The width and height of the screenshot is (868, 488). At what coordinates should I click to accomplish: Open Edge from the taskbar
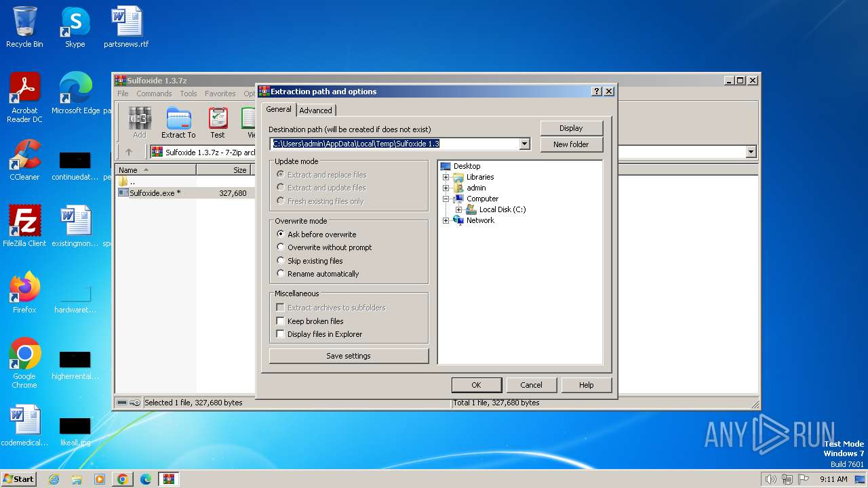pos(146,479)
